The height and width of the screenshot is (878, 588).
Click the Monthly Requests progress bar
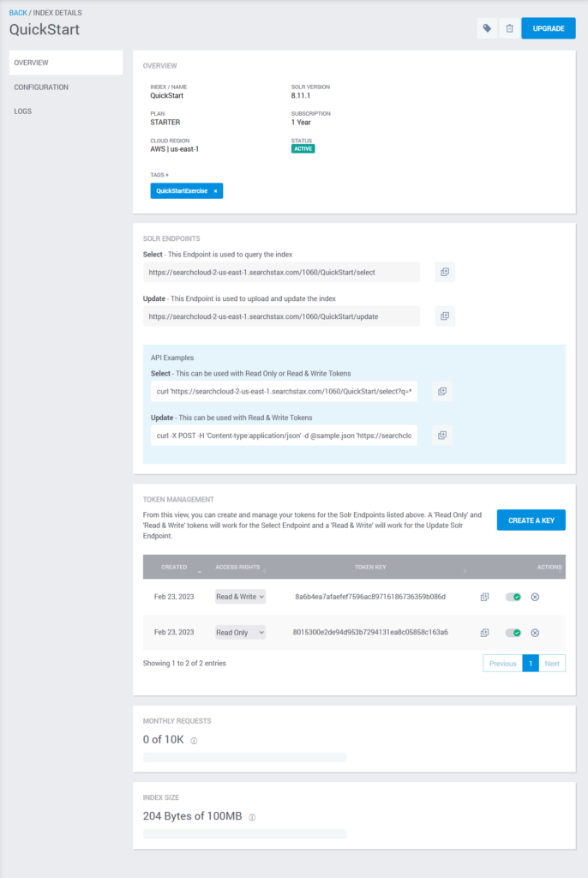coord(245,758)
